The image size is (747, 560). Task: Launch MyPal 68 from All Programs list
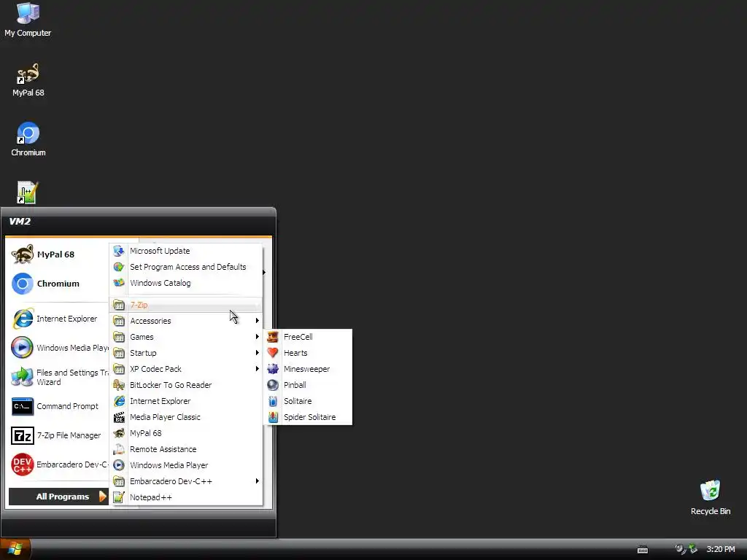[186, 433]
